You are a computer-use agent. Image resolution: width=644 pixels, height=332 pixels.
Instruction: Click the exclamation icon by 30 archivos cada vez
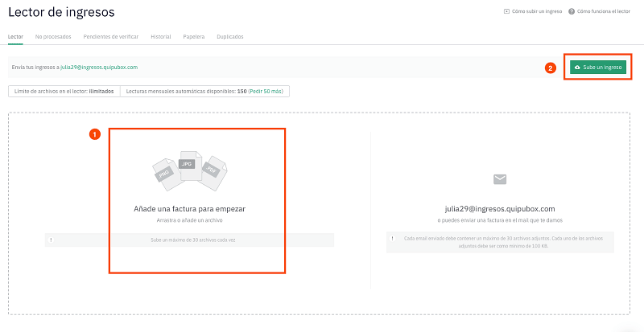click(x=51, y=240)
